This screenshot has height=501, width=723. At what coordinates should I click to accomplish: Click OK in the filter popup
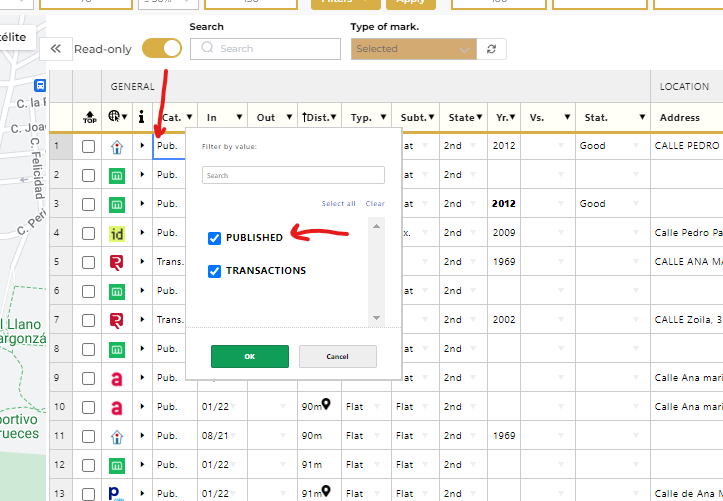point(250,356)
